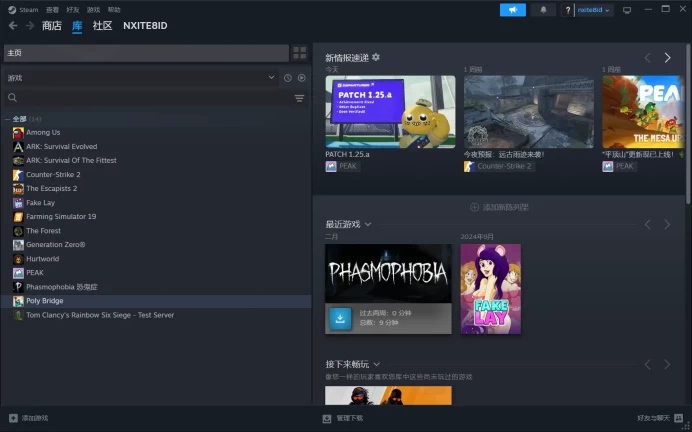
Task: Open the Counter-Strike 2 news thumbnail
Action: click(x=529, y=112)
